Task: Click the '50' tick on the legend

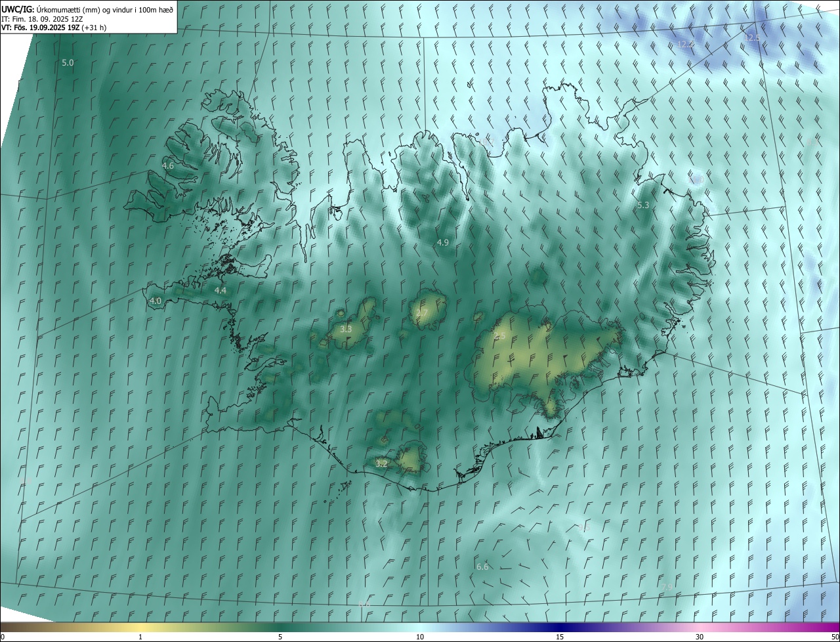Action: [x=835, y=637]
